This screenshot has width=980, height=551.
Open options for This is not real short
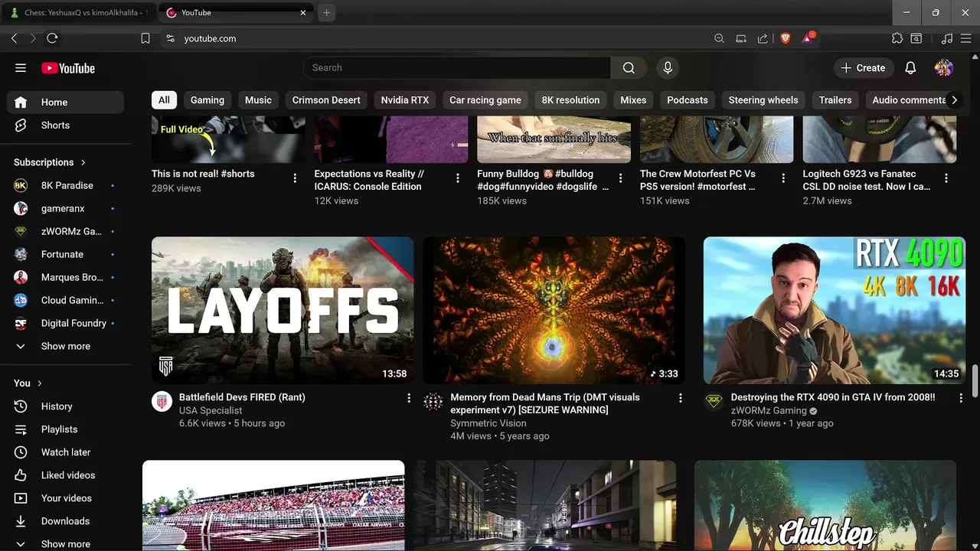[295, 178]
